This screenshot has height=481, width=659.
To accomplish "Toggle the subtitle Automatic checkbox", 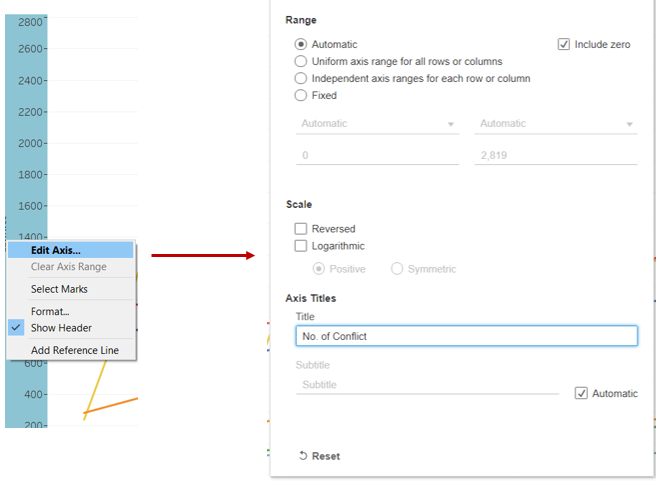I will pos(582,393).
